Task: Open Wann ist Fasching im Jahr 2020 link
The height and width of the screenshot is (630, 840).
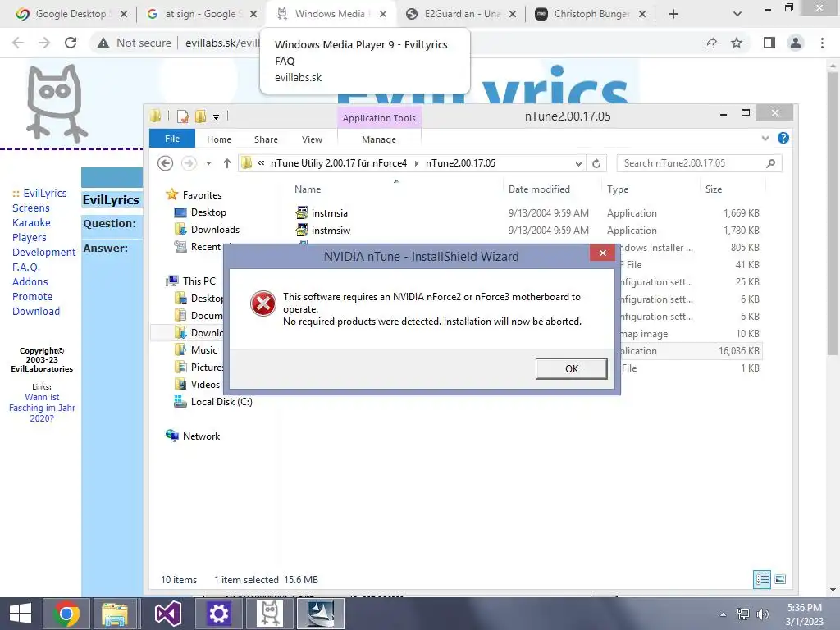Action: coord(42,408)
